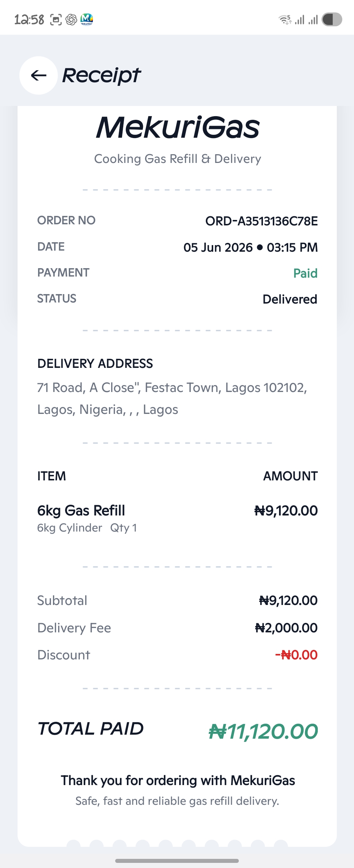Viewport: 354px width, 868px height.
Task: Select the Festac Town delivery address
Action: click(x=172, y=399)
